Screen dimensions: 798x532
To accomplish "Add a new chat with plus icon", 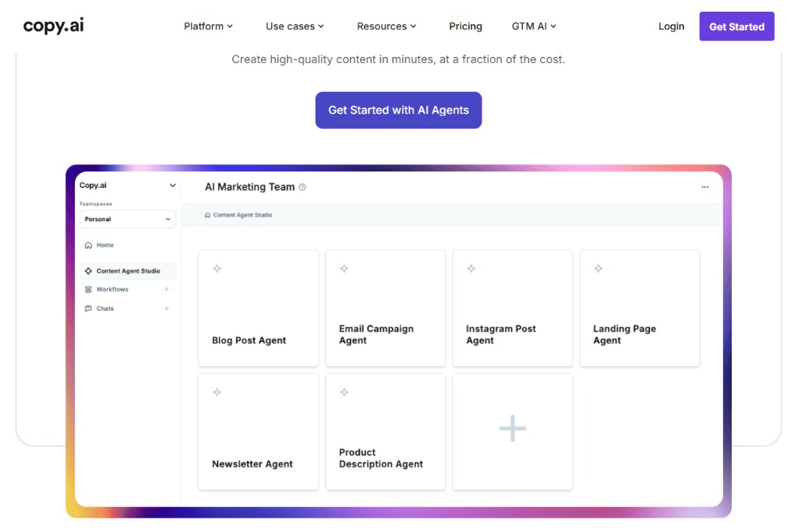I will [x=167, y=308].
